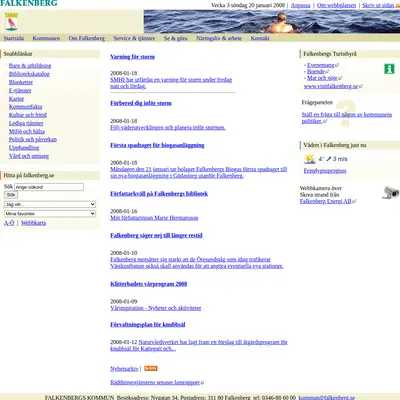Open the Kartor quick link
The image size is (400, 400).
click(16, 99)
